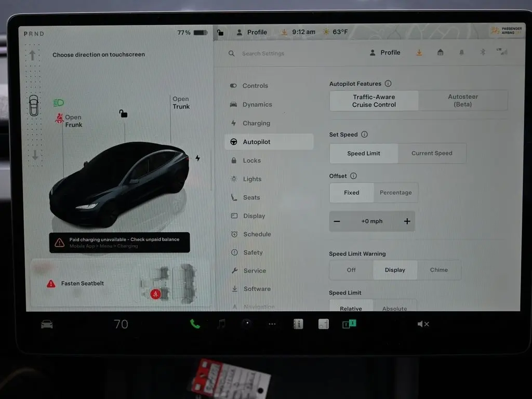Tap the Paid charging unavailable alert
This screenshot has height=399, width=532.
(119, 243)
